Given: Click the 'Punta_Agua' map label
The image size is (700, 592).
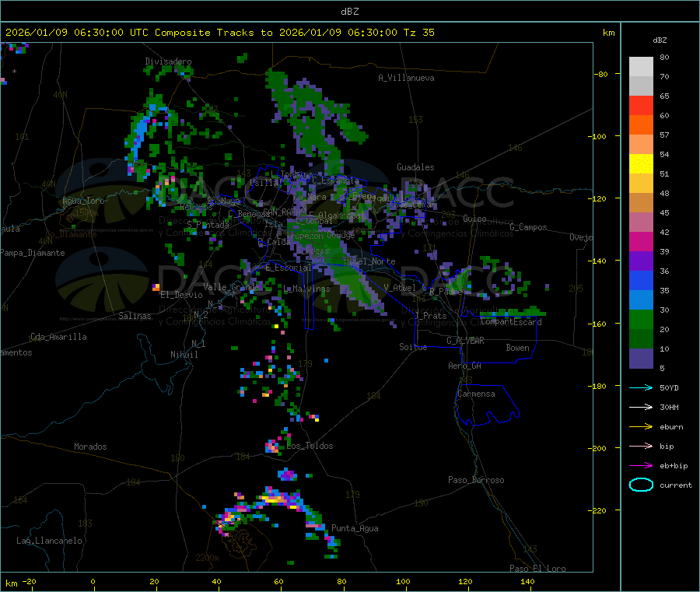Looking at the screenshot, I should [355, 528].
